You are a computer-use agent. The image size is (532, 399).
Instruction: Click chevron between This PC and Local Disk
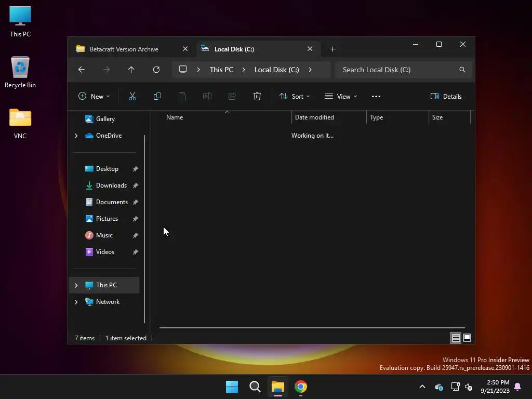[x=244, y=70]
